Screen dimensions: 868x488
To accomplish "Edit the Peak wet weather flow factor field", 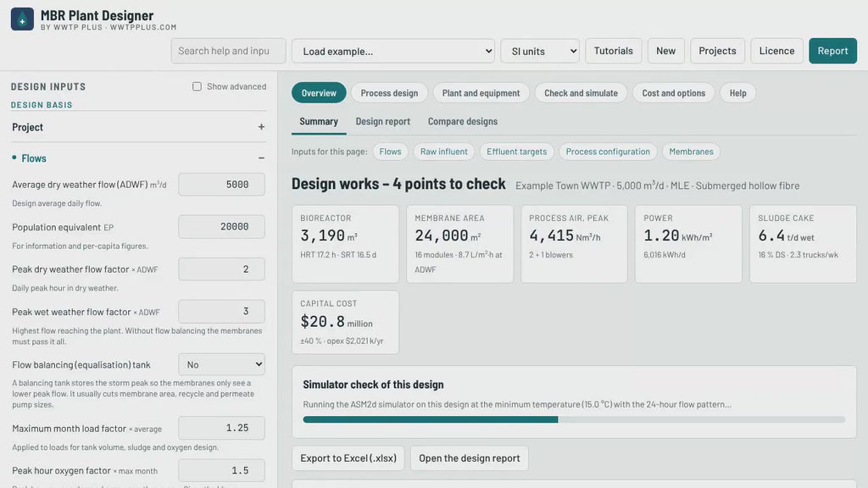I will pyautogui.click(x=221, y=312).
